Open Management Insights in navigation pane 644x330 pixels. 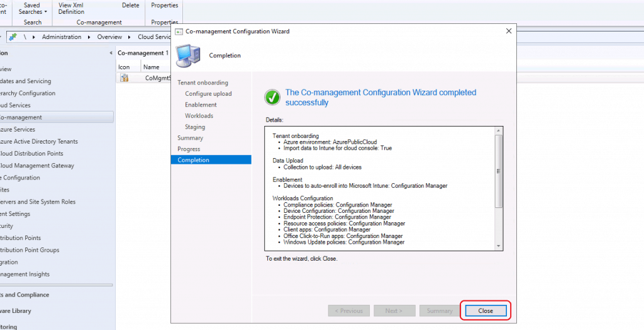[25, 274]
